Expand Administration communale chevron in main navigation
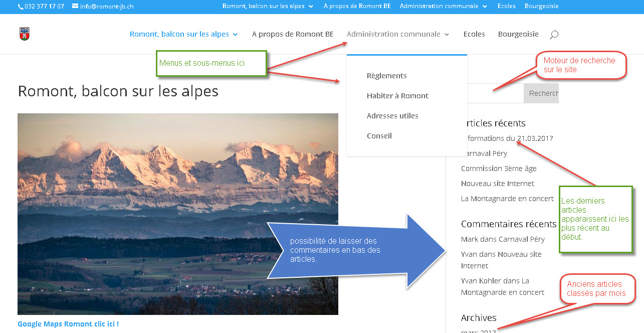 (x=447, y=35)
